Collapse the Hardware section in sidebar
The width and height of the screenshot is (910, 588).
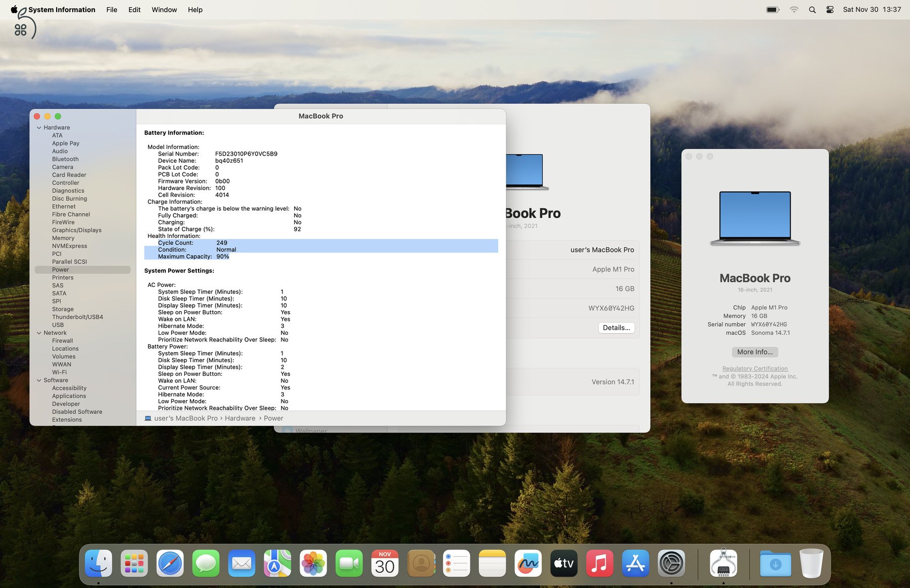tap(39, 128)
